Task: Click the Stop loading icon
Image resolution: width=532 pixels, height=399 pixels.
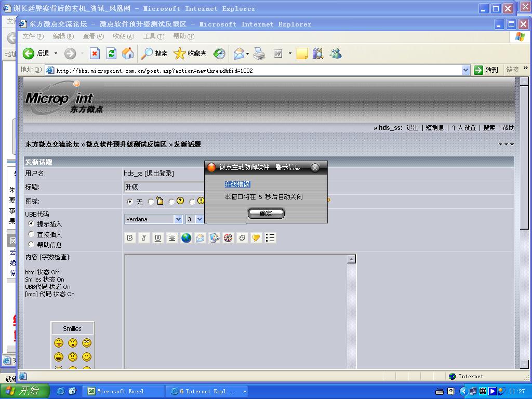Action: (x=95, y=54)
